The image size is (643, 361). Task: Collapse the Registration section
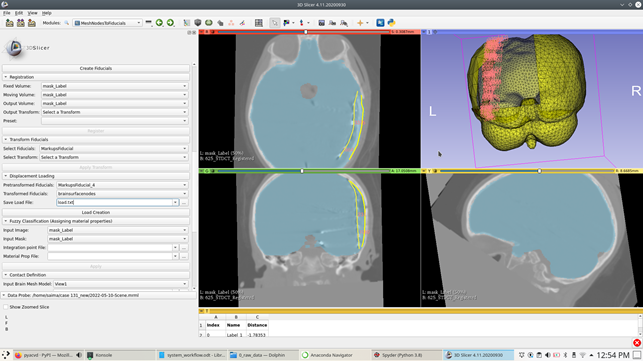coord(95,77)
